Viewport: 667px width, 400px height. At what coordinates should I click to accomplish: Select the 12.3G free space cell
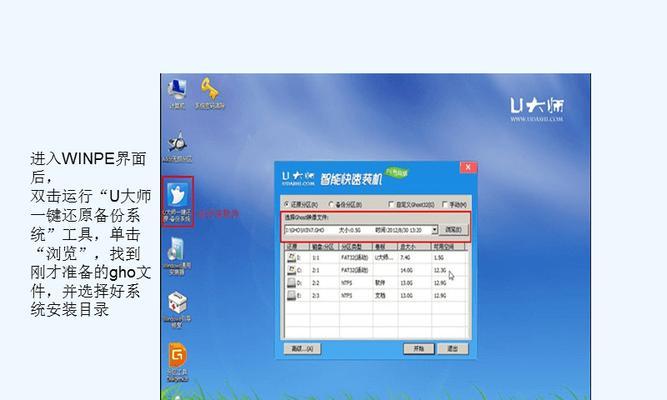(440, 270)
